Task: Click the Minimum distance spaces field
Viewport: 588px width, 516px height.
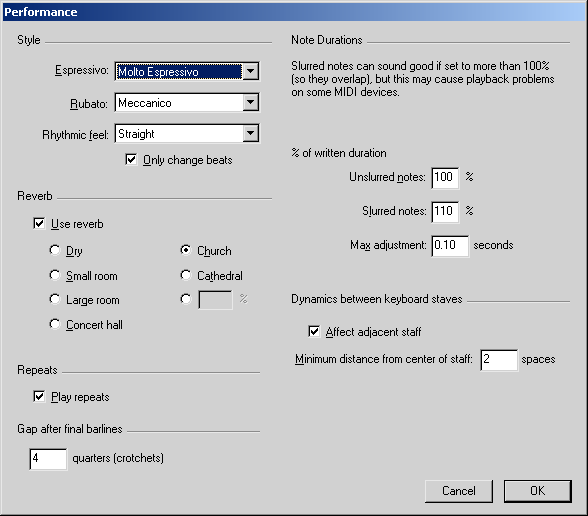Action: [499, 360]
